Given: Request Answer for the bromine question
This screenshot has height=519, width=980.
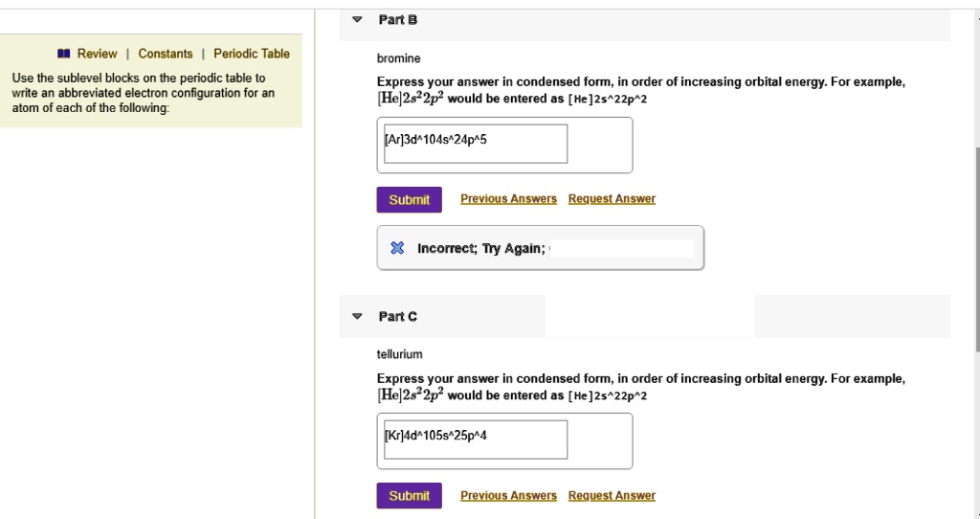Looking at the screenshot, I should 612,199.
